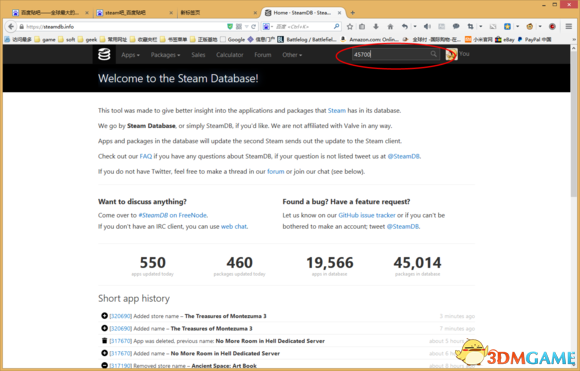Click the green shield icon in address bar
This screenshot has height=371, width=580.
(230, 26)
